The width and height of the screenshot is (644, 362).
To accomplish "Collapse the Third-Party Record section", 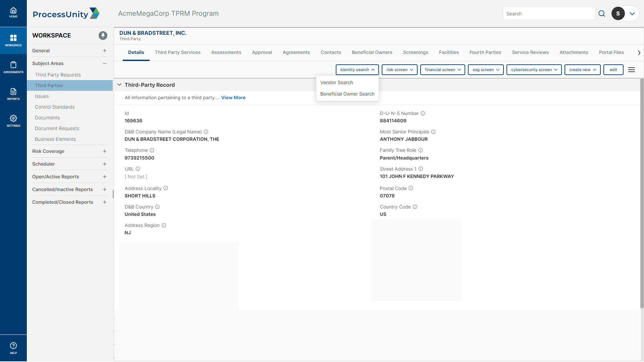I will click(119, 85).
